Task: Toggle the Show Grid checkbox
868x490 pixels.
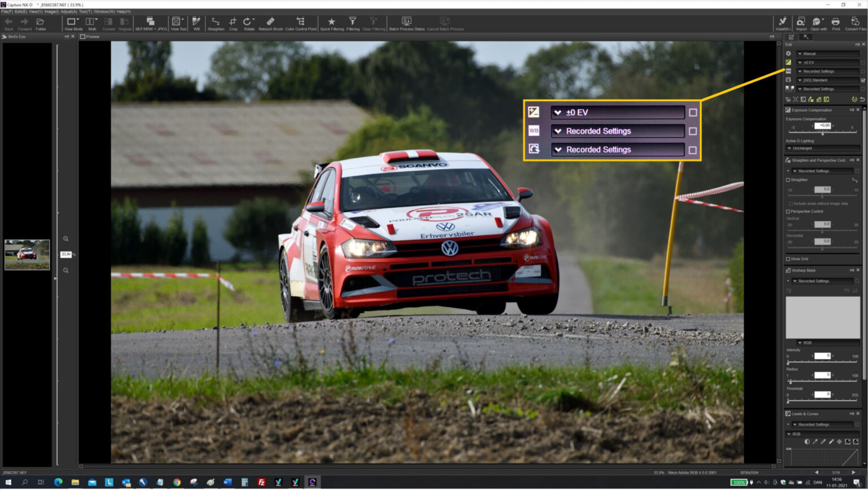Action: point(788,258)
